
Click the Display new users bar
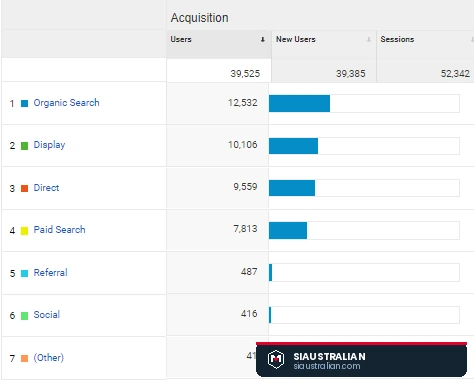[293, 146]
